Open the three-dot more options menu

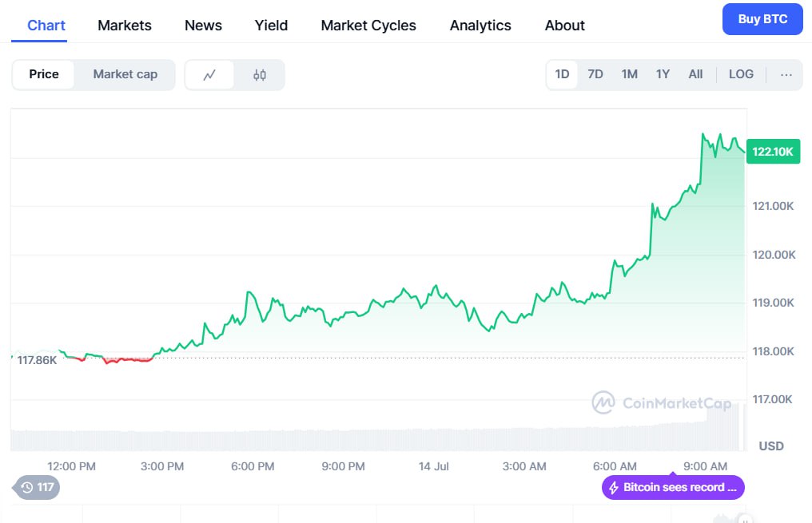click(x=786, y=74)
